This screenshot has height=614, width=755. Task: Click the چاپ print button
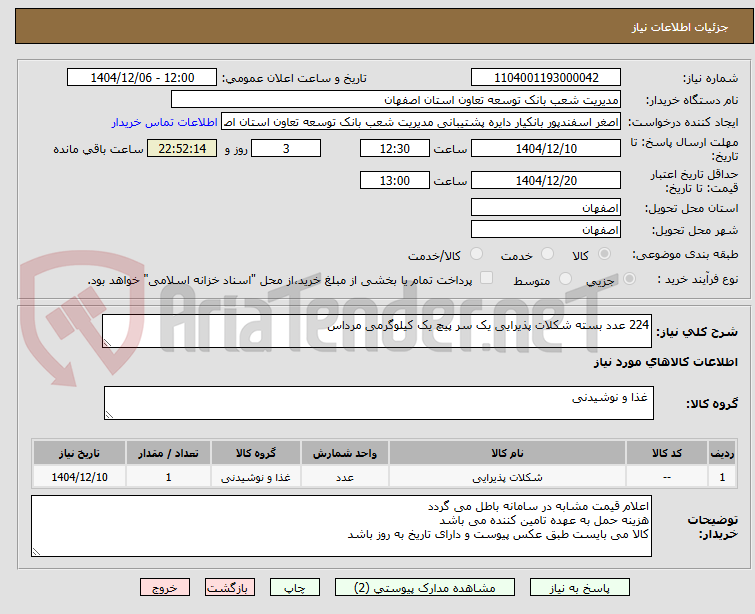click(295, 588)
